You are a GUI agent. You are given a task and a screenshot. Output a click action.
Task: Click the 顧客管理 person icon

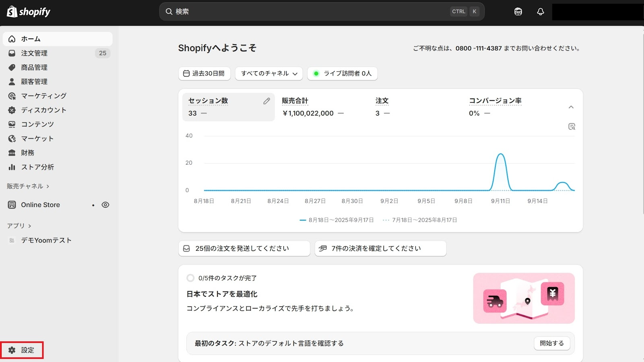tap(12, 82)
